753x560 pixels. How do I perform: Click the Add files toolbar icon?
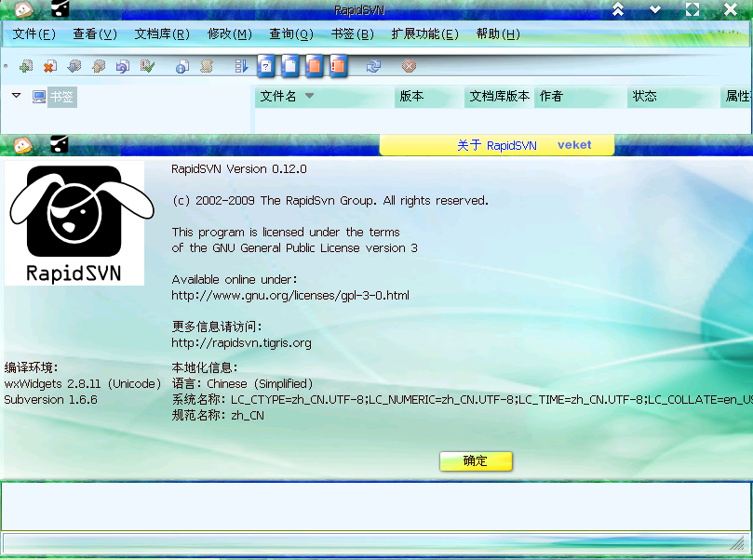(26, 66)
